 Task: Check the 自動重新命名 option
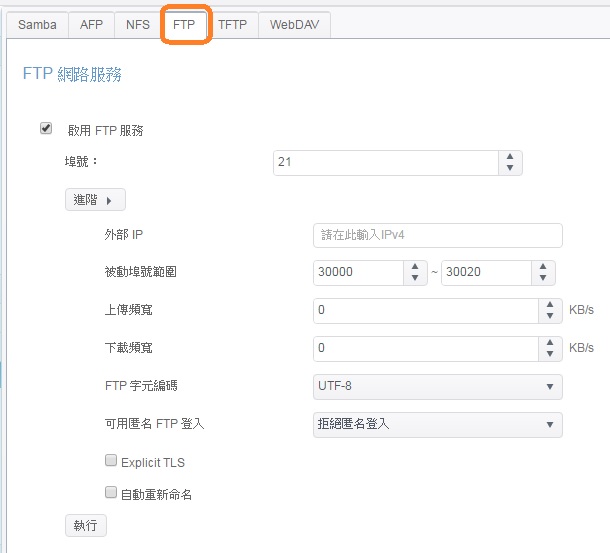[x=111, y=492]
